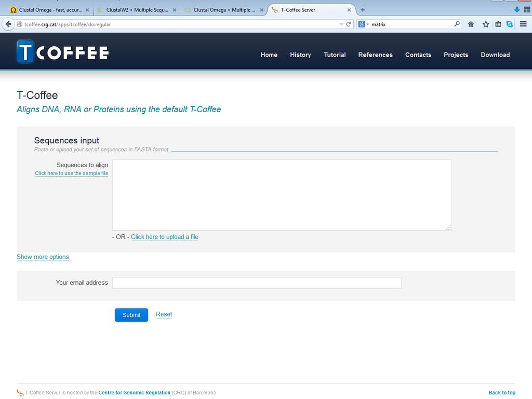Close the T-Coffee Server tab

tap(349, 10)
